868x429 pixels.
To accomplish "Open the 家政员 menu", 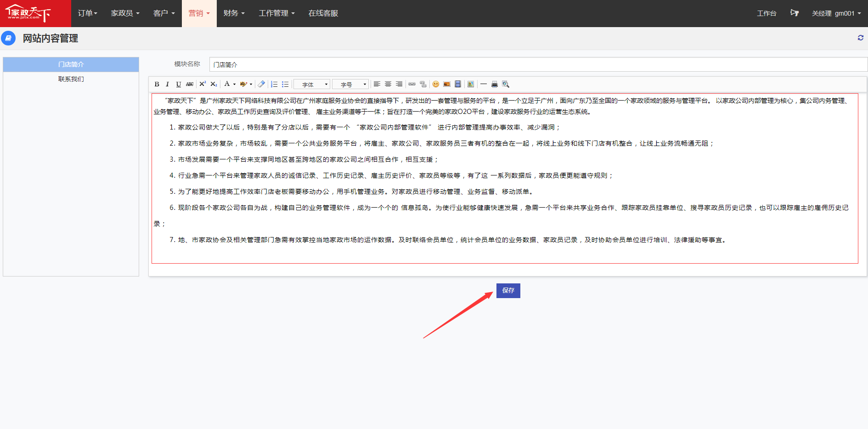I will [125, 13].
